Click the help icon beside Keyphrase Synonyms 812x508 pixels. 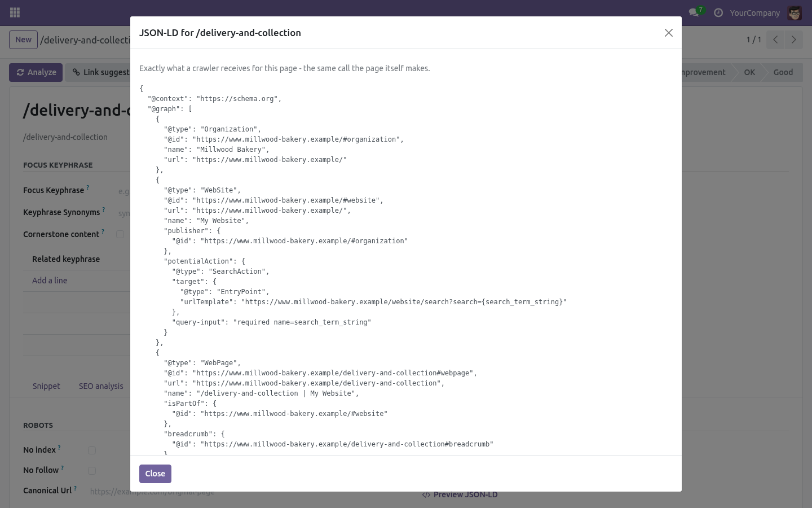click(x=104, y=209)
